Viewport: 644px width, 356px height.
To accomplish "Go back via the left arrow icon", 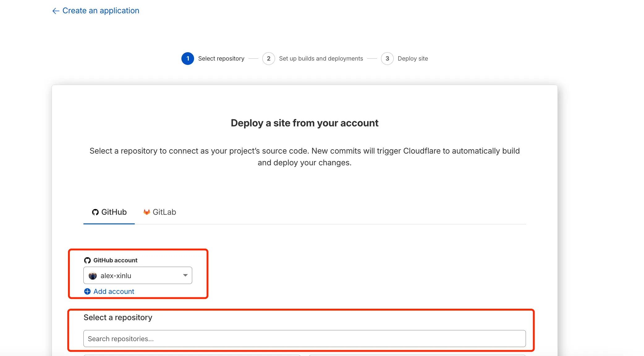I will tap(56, 11).
